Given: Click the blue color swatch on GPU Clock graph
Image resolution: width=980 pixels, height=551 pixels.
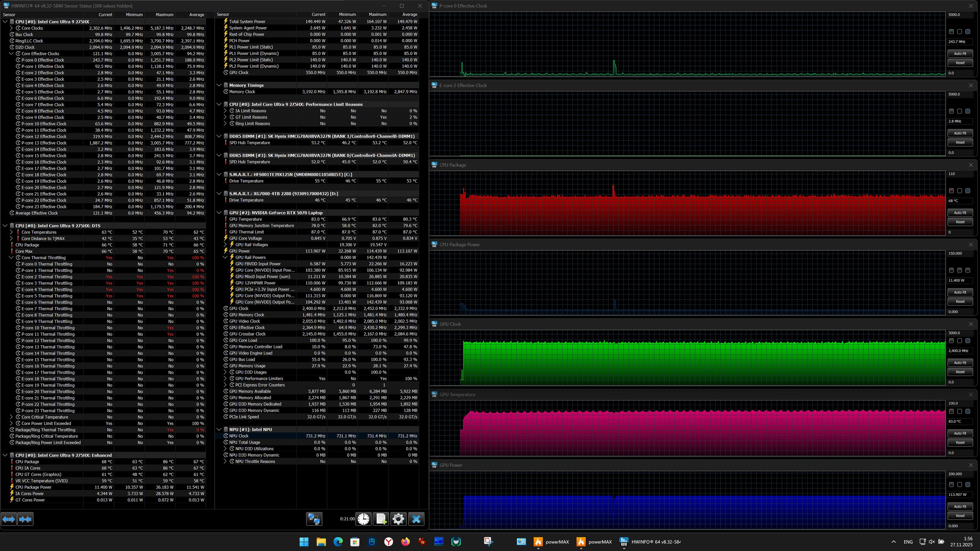Looking at the screenshot, I should 968,341.
